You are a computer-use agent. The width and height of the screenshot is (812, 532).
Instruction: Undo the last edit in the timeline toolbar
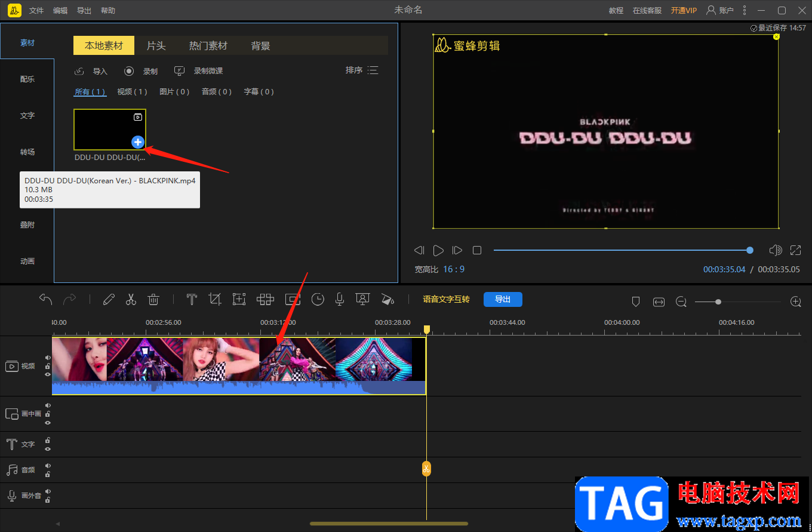(46, 299)
